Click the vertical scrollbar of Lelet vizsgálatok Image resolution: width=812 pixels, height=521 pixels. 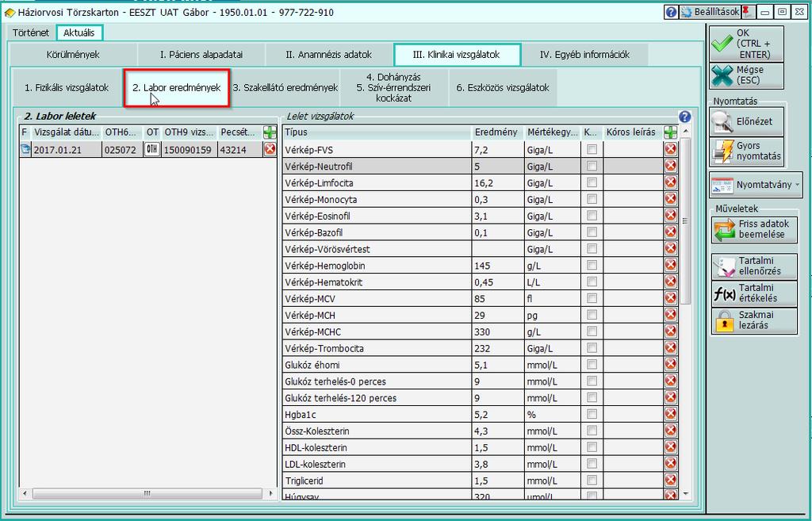tap(686, 222)
